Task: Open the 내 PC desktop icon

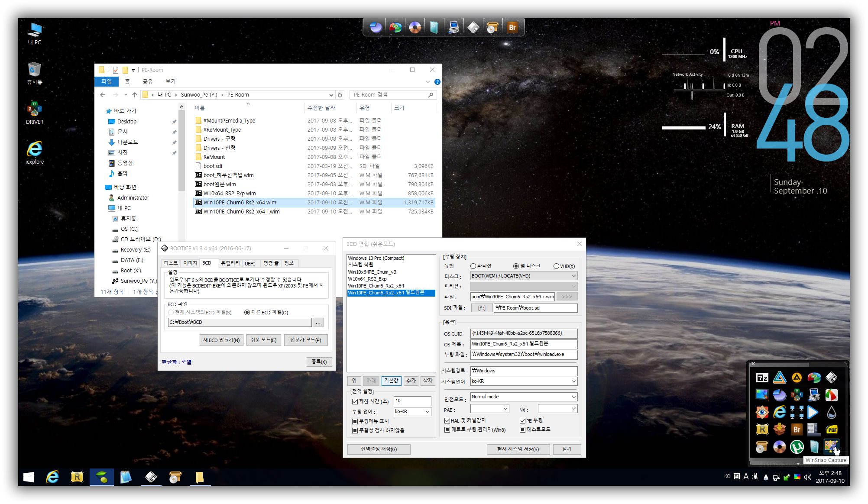Action: coord(34,34)
